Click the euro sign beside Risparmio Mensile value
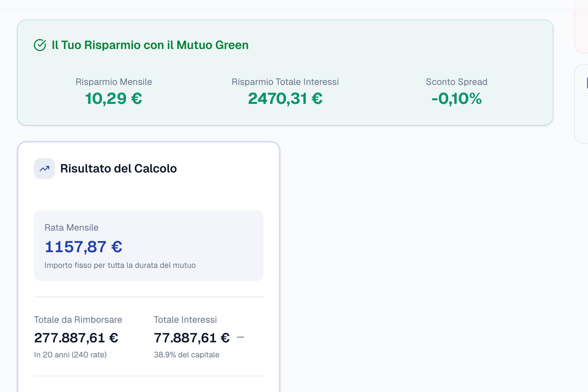Image resolution: width=588 pixels, height=392 pixels. [136, 98]
